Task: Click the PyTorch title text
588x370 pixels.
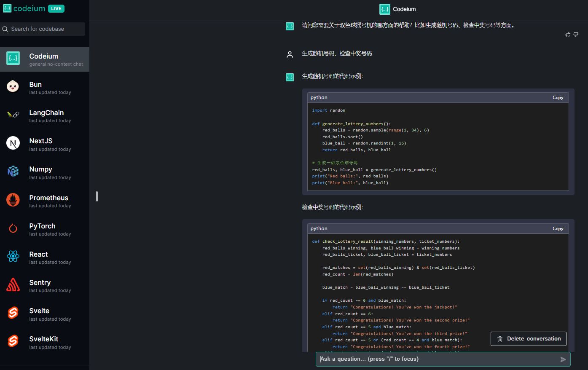Action: [42, 226]
